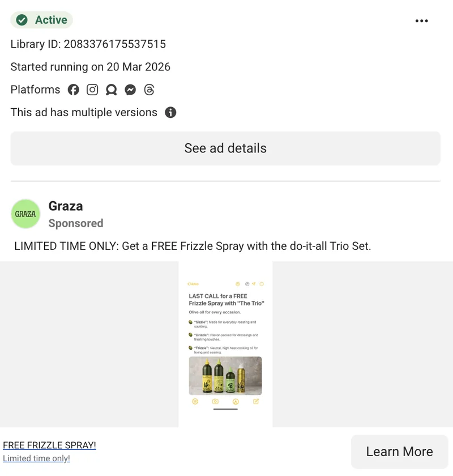Click the Messenger platform icon

pyautogui.click(x=130, y=90)
